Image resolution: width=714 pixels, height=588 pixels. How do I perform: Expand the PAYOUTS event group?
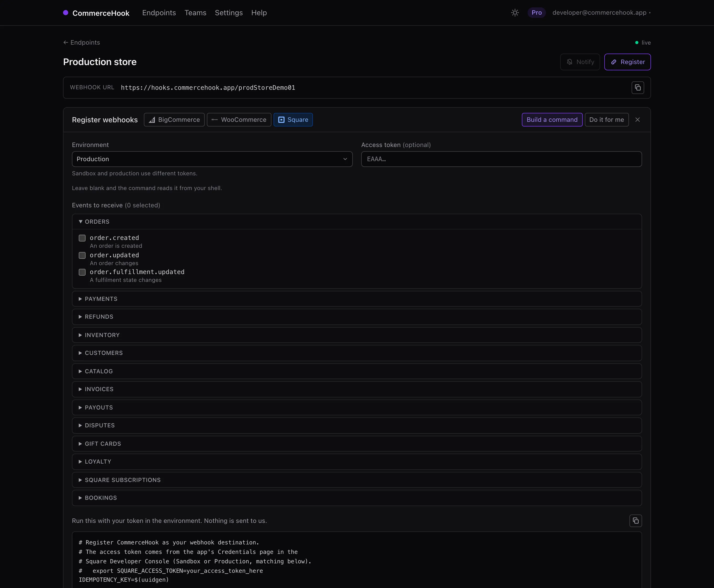pyautogui.click(x=357, y=407)
